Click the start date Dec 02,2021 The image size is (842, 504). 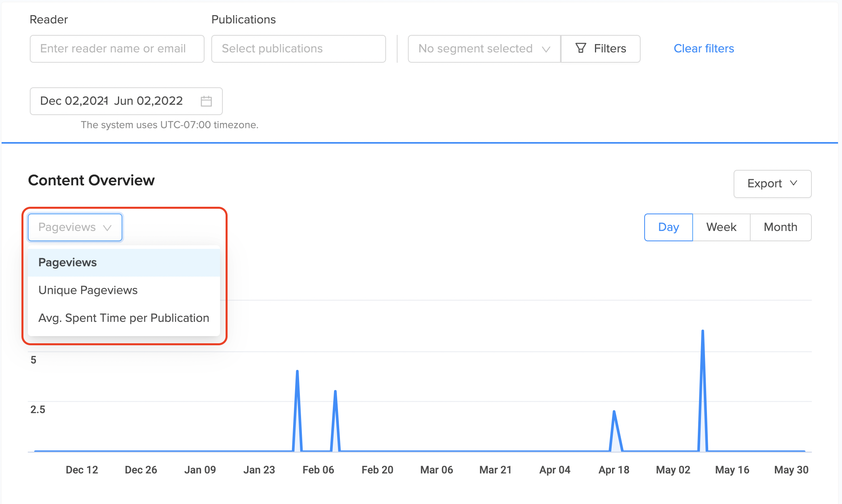click(x=74, y=101)
